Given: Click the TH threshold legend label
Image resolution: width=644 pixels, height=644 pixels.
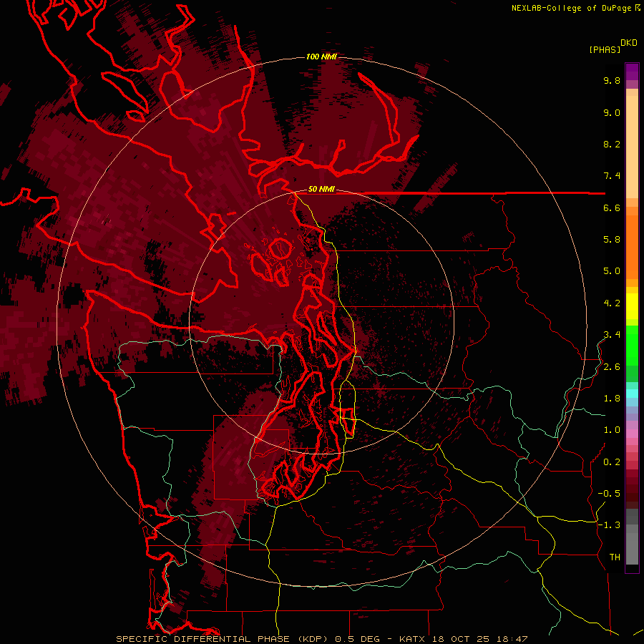Looking at the screenshot, I should [615, 557].
